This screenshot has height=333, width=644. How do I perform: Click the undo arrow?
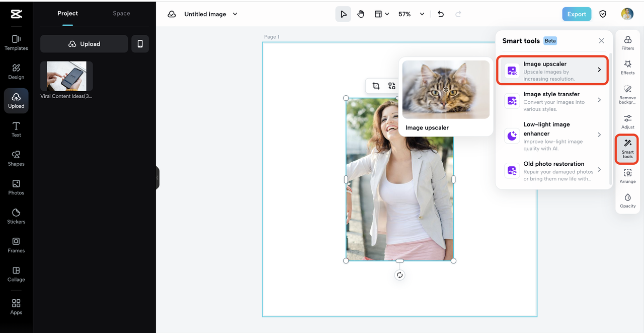[441, 14]
